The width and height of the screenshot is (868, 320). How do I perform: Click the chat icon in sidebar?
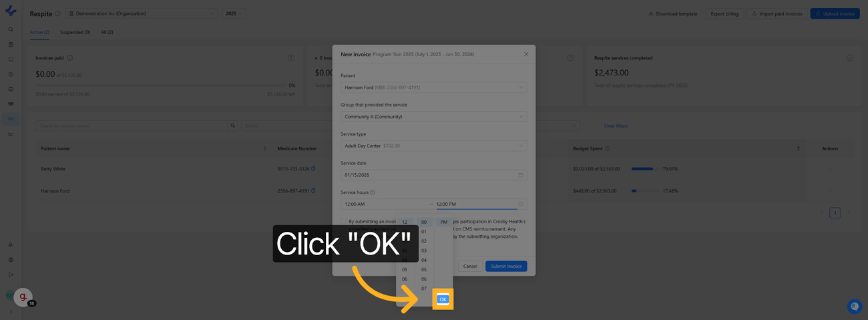point(11,59)
